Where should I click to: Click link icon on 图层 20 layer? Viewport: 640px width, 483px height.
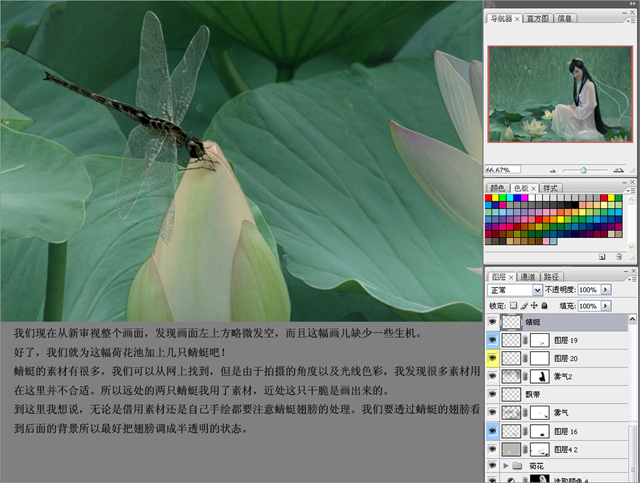pos(525,358)
